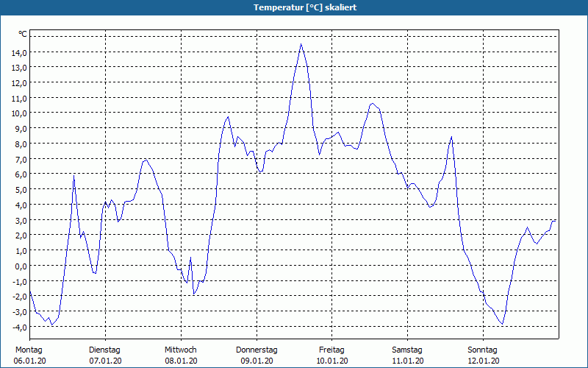Click the highest temperature peak on Thursday

(301, 44)
